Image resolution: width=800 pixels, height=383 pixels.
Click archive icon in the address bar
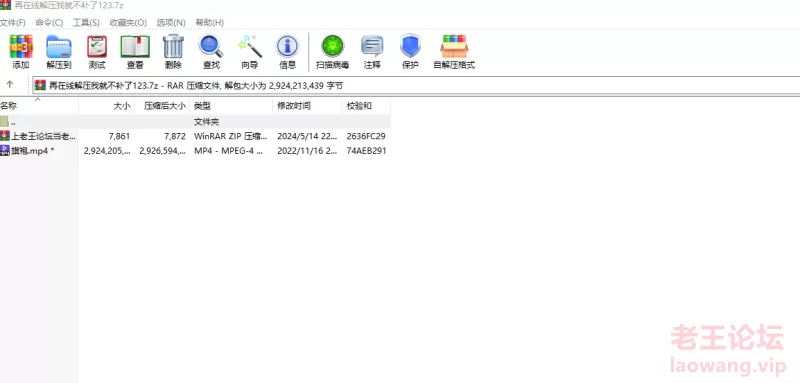pyautogui.click(x=40, y=85)
